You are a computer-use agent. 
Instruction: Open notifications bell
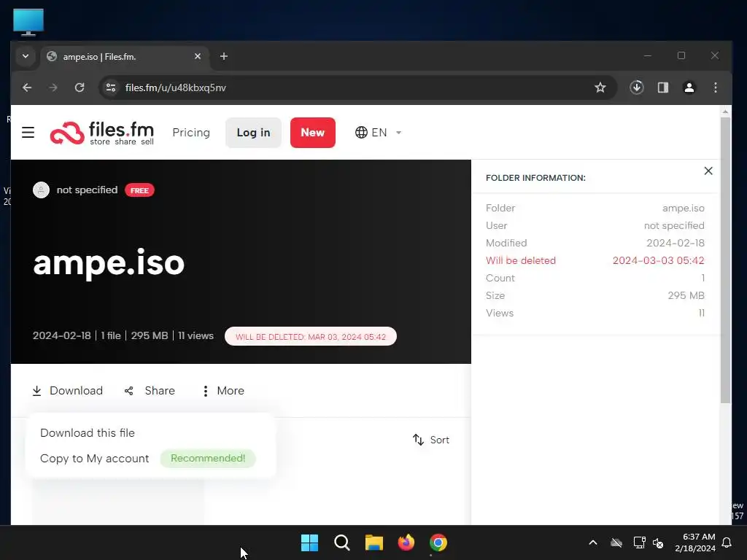click(x=727, y=542)
